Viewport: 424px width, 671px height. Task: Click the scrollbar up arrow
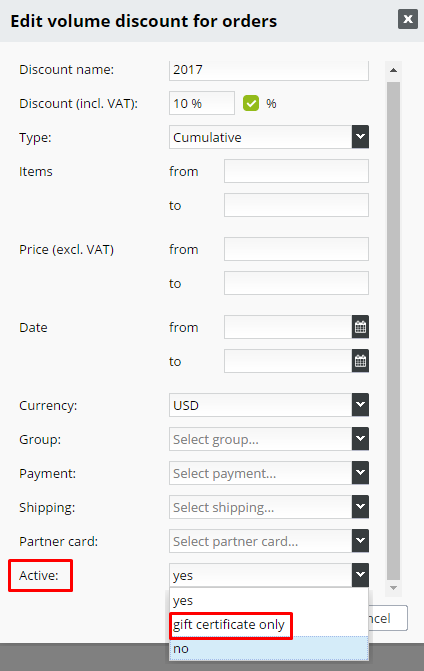(x=394, y=70)
